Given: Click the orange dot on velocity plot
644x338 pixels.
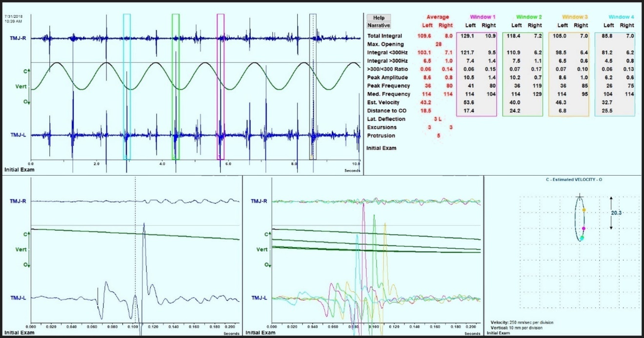Looking at the screenshot, I should pyautogui.click(x=584, y=210).
